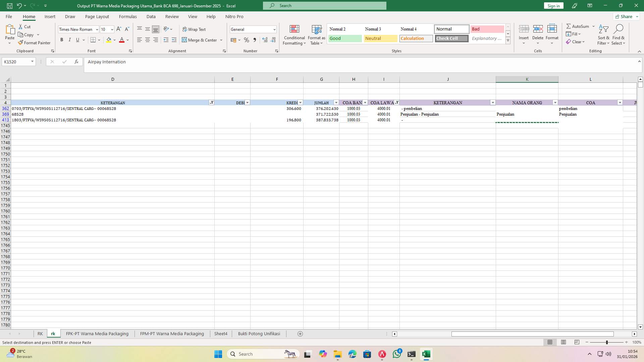Open Sort & Filter tools
The height and width of the screenshot is (362, 644).
(x=603, y=35)
